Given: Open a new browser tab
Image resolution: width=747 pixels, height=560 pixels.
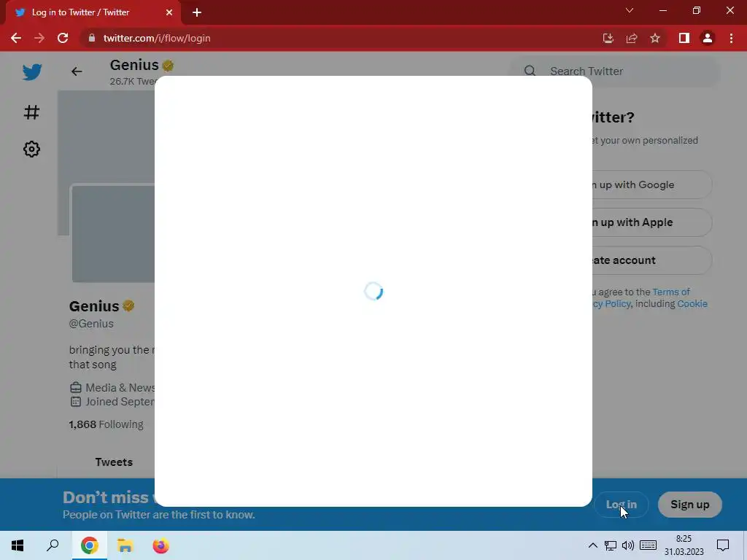Looking at the screenshot, I should [x=197, y=13].
